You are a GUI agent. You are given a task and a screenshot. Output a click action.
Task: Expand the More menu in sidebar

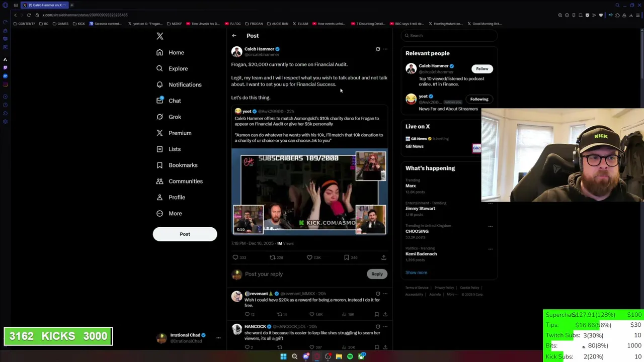click(x=169, y=213)
